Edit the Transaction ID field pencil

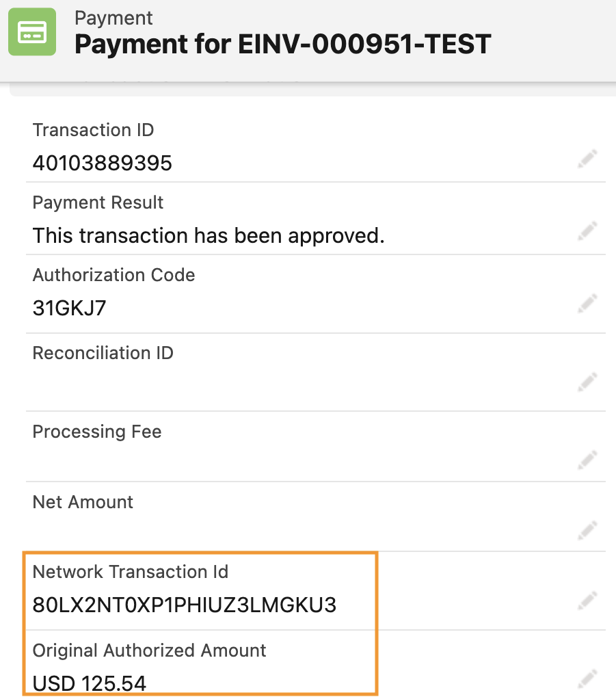(x=587, y=159)
